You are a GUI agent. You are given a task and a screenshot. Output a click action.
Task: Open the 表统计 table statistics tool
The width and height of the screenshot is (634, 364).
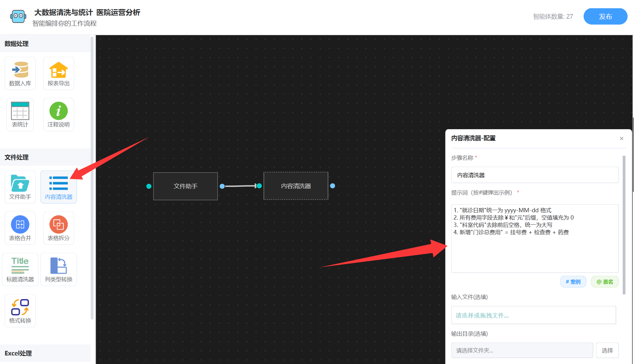click(20, 115)
